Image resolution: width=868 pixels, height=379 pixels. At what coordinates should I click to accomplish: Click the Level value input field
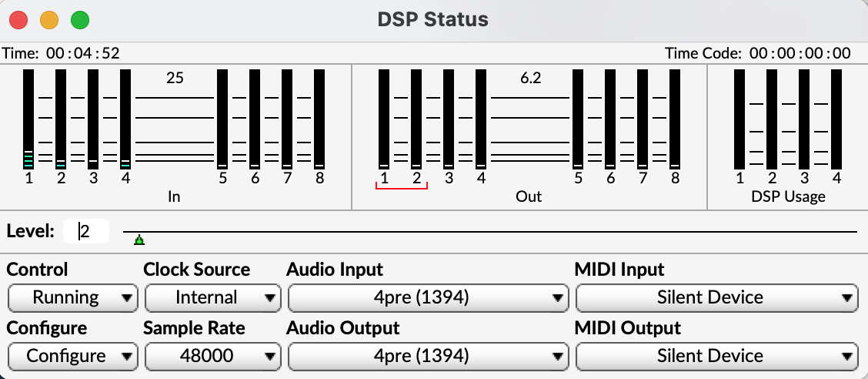tap(86, 231)
